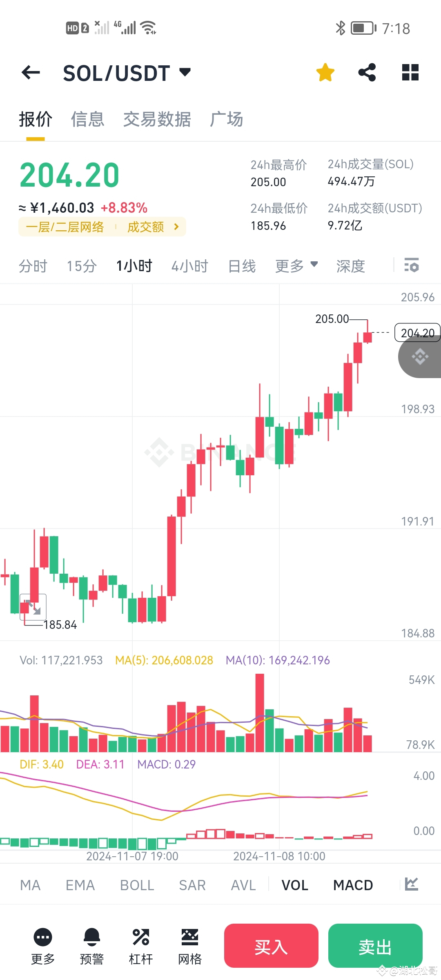This screenshot has height=980, width=441.
Task: Open the grid layout icon top right
Action: [x=410, y=72]
